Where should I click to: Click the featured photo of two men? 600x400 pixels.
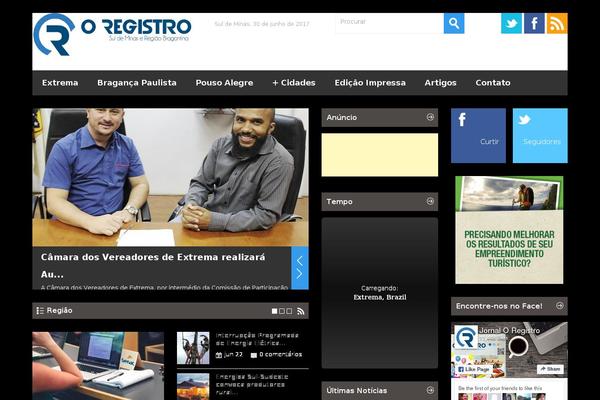[x=170, y=177]
